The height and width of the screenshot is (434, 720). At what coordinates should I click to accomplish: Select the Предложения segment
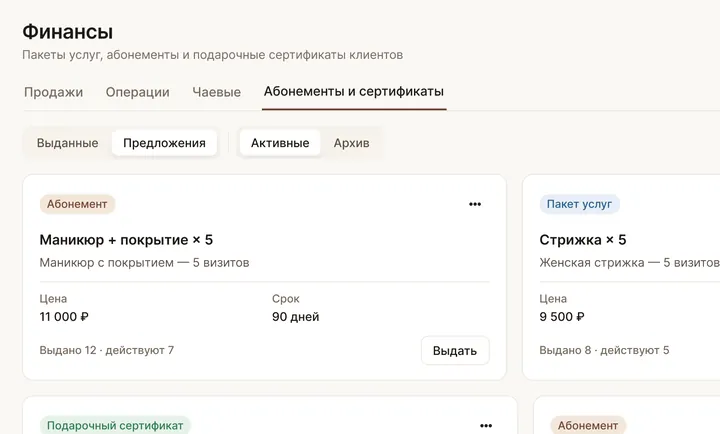(x=164, y=143)
